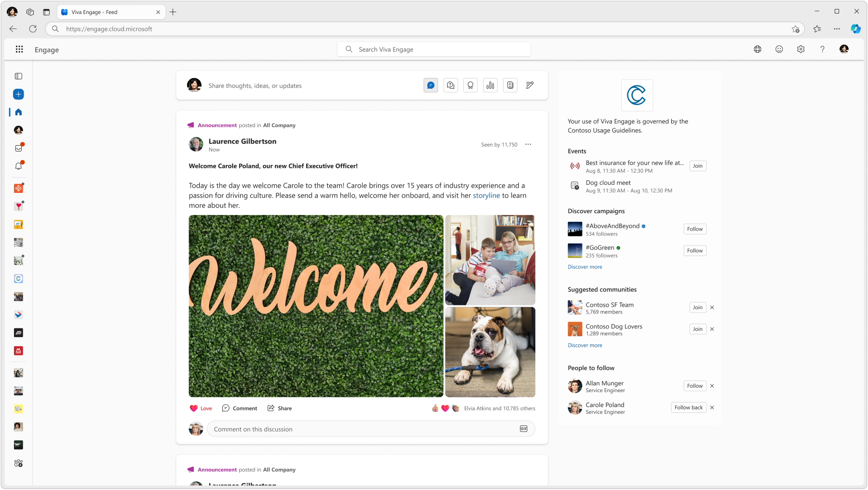Click the Share thoughts, ideas, or updates box
Viewport: 868px width, 490px height.
(x=255, y=86)
